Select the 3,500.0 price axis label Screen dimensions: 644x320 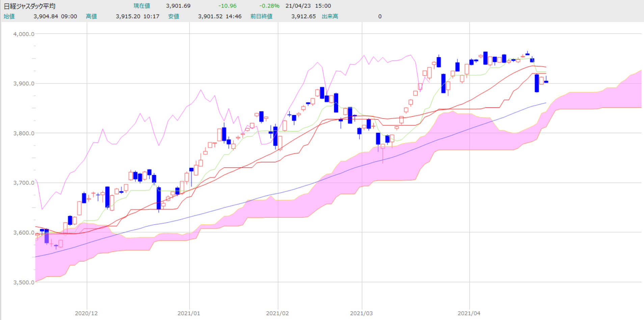(24, 282)
